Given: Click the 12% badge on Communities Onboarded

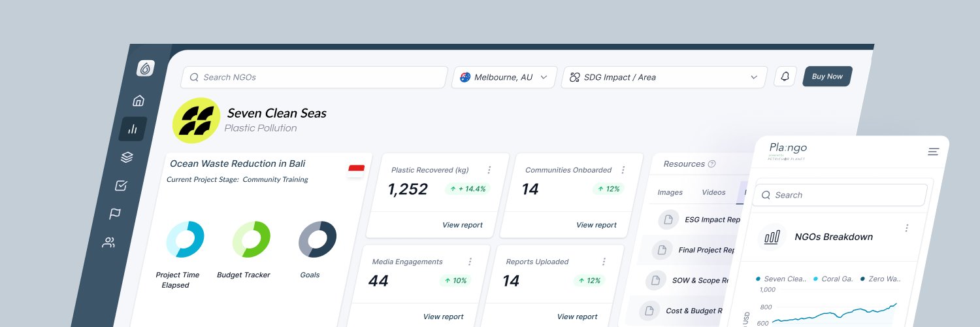Looking at the screenshot, I should 608,189.
